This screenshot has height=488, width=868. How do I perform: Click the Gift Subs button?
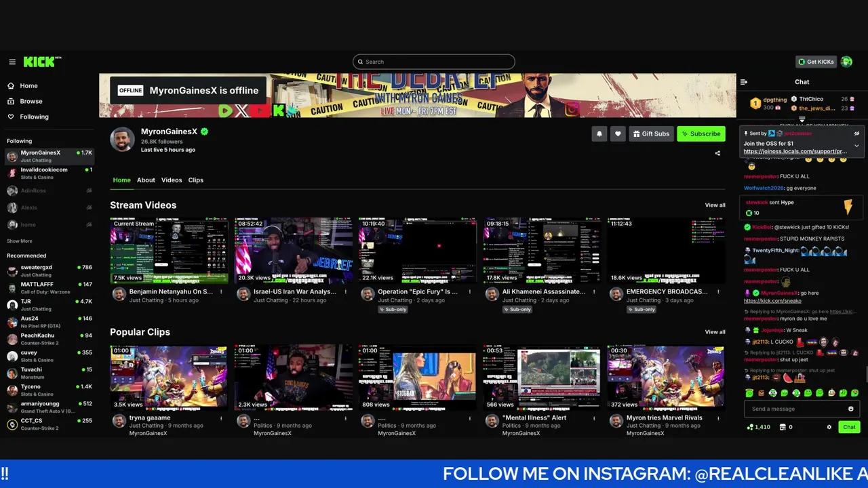[651, 134]
